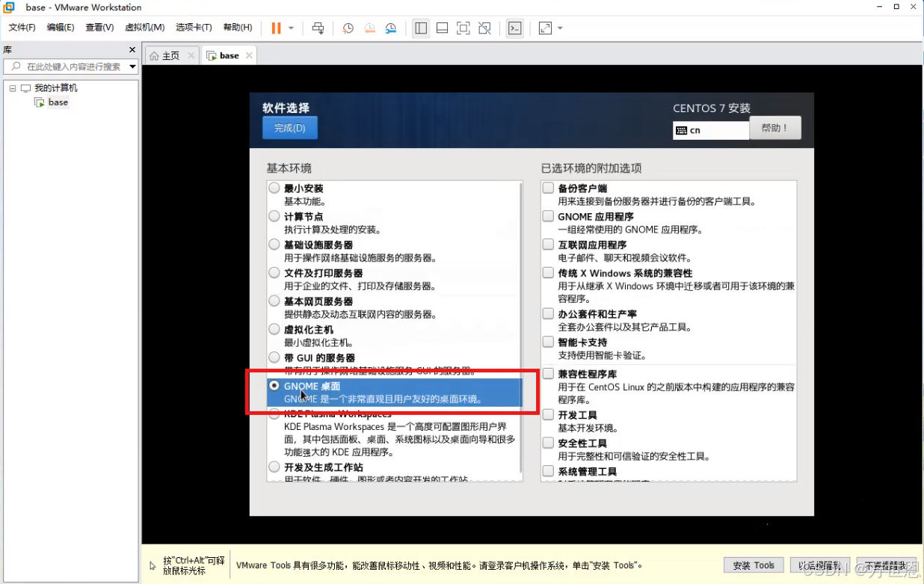
Task: Open the snapshot manager
Action: (x=391, y=28)
